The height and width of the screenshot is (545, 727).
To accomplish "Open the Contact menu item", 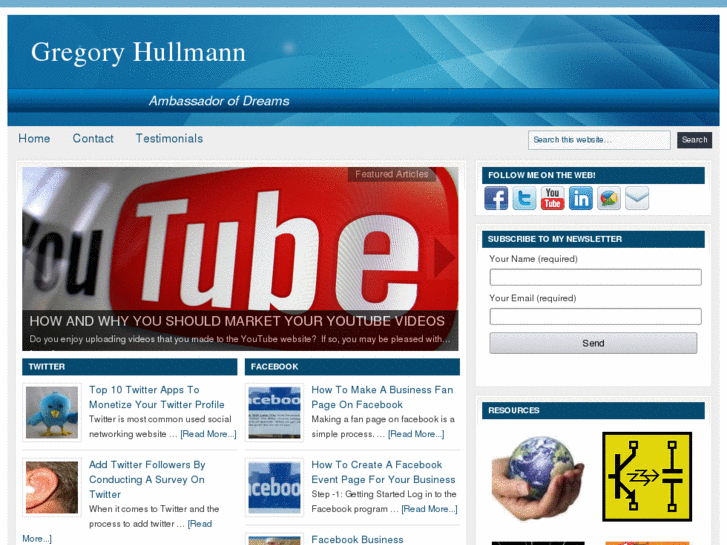I will tap(93, 138).
